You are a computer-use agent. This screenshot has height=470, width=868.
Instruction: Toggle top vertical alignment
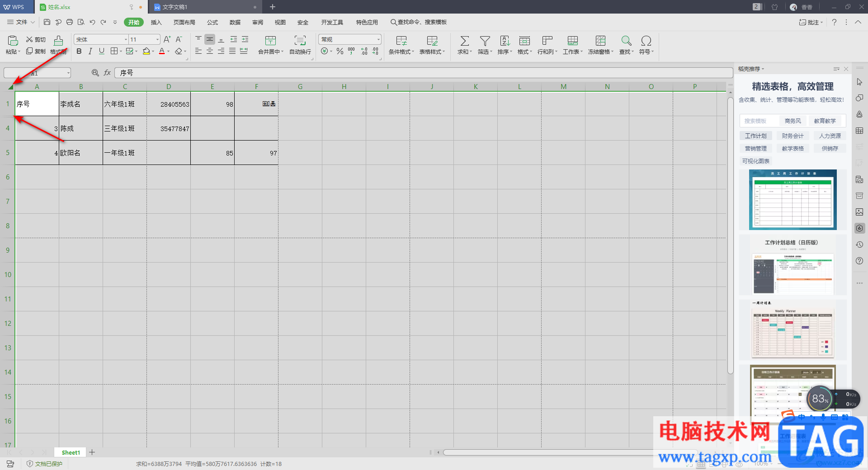pos(198,40)
